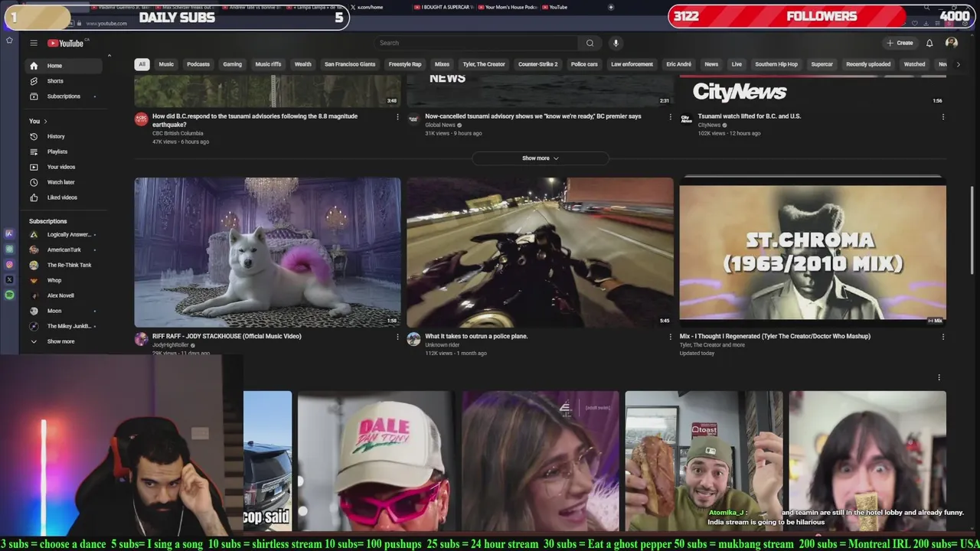Open Subscriptions in sidebar
The image size is (980, 551).
point(64,96)
